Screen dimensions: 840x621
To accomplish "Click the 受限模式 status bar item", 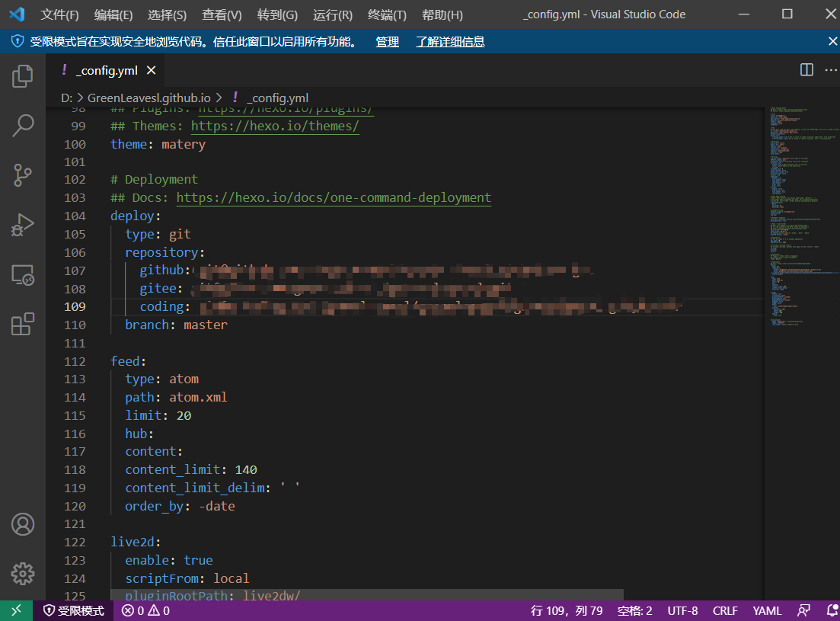I will pyautogui.click(x=73, y=610).
